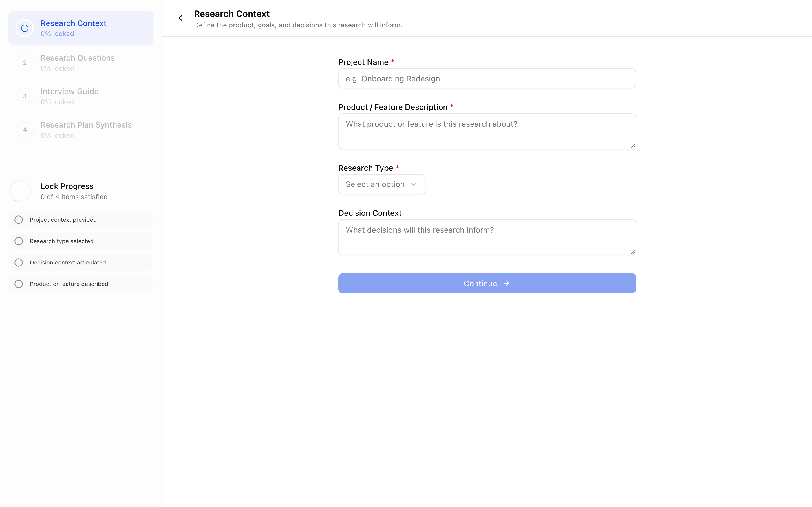
Task: Click the circle indicator on Research Context step
Action: point(25,28)
